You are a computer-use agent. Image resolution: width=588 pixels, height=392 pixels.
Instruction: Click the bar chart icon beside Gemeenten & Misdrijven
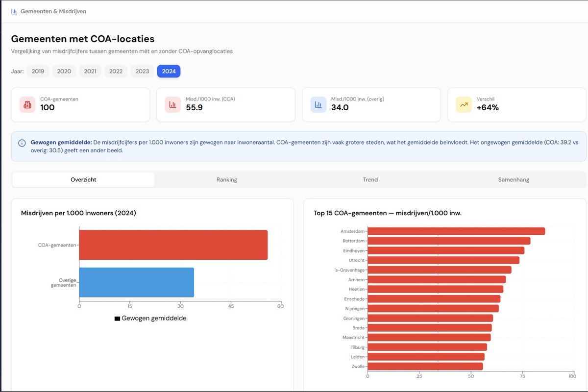pos(14,11)
